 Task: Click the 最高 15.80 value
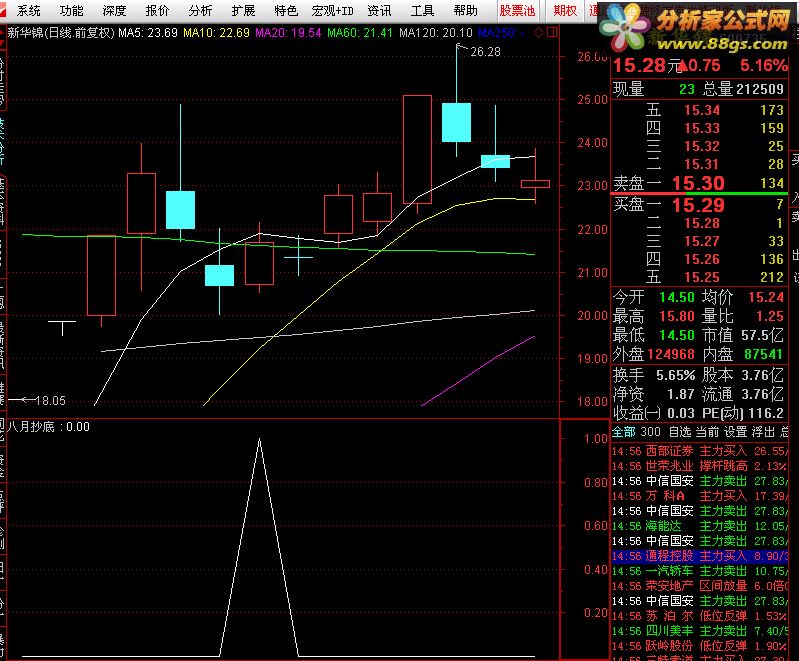pyautogui.click(x=677, y=316)
